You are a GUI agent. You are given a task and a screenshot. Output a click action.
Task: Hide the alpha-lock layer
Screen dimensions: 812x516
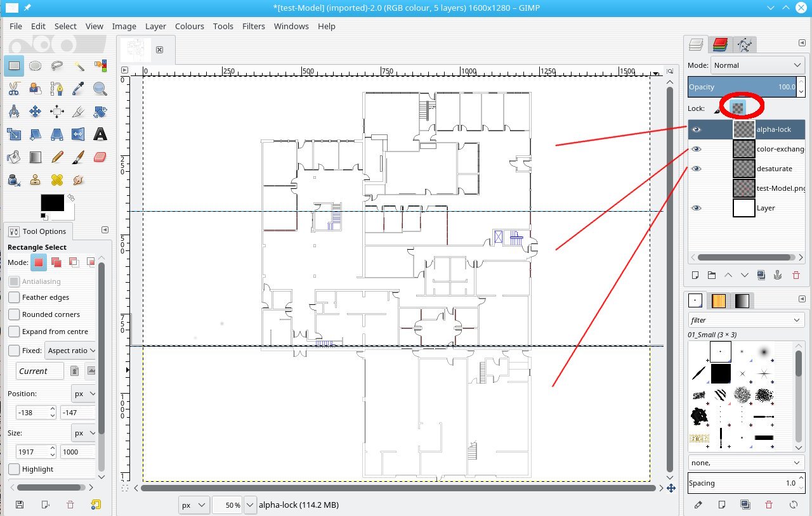click(x=697, y=129)
